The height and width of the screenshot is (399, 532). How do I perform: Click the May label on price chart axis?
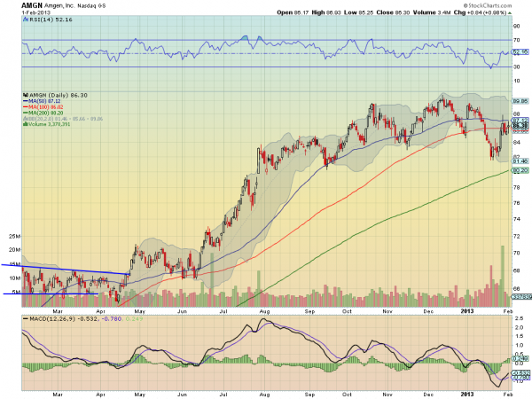pyautogui.click(x=140, y=311)
